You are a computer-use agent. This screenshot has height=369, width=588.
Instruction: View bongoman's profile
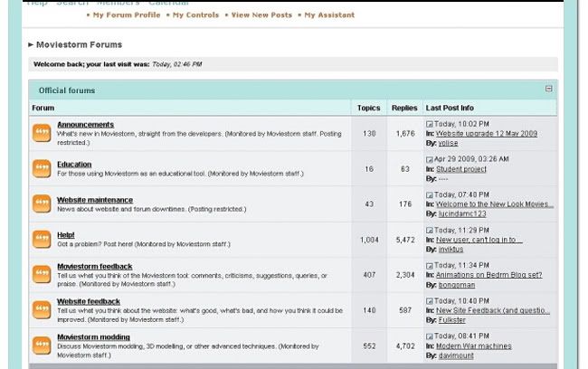click(x=456, y=285)
